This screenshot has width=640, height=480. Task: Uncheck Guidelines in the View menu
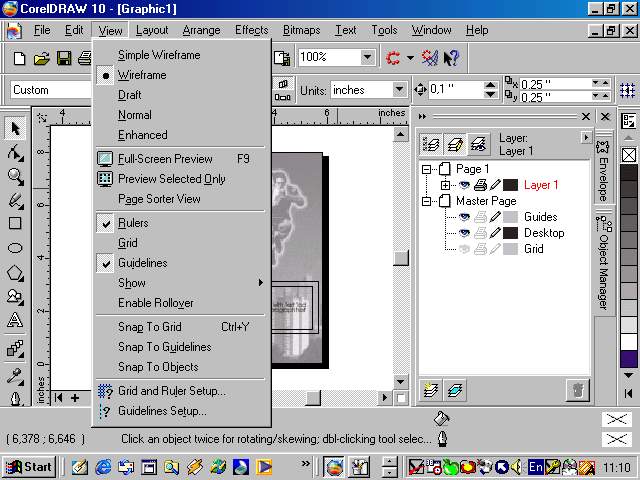[x=142, y=263]
